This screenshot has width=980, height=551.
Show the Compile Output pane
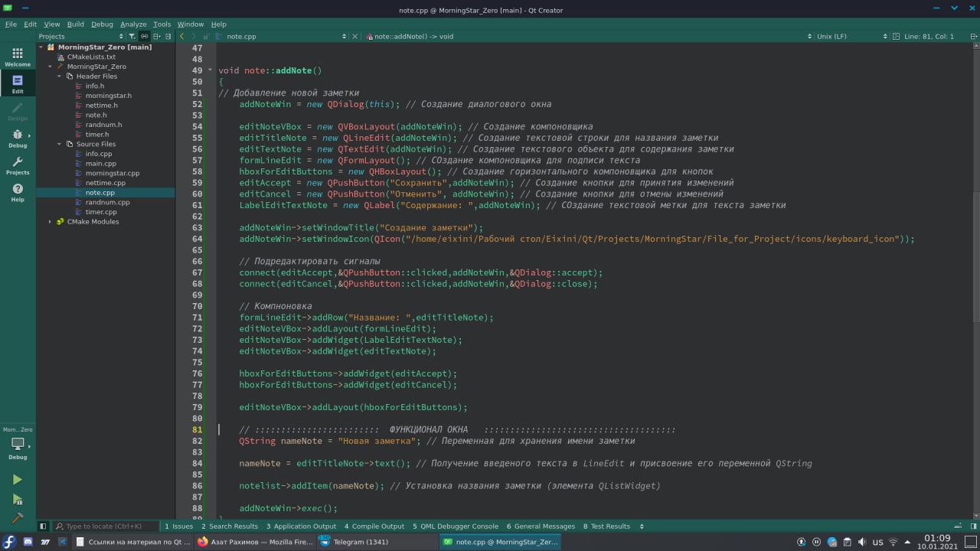click(374, 527)
